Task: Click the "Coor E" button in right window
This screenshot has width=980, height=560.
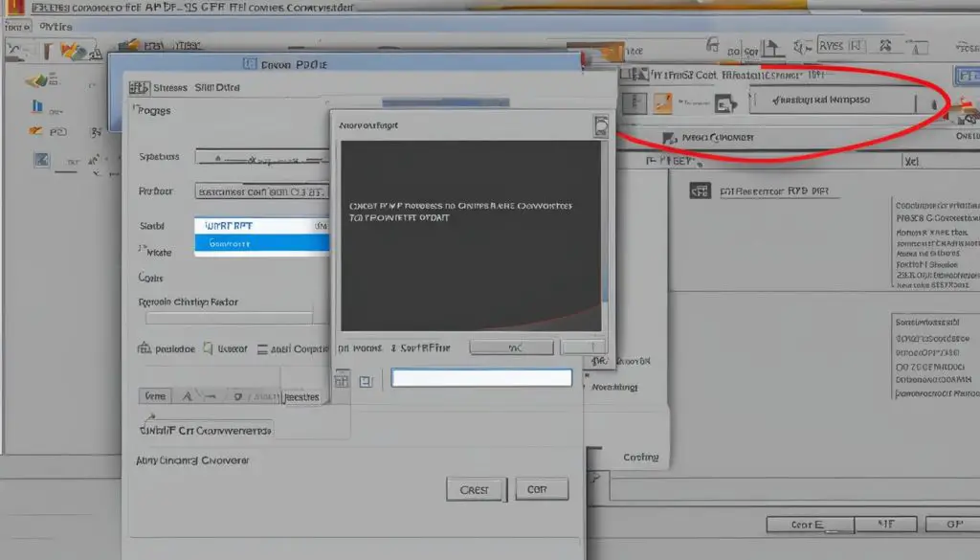Action: tap(809, 525)
